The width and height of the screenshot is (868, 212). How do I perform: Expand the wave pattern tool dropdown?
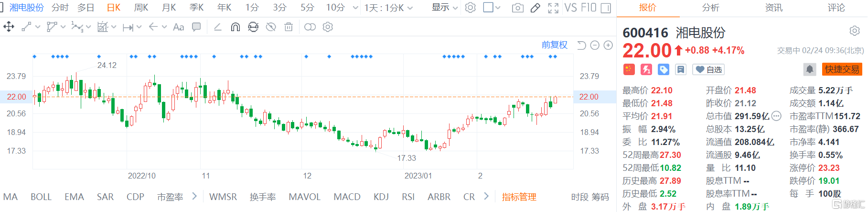click(x=88, y=27)
